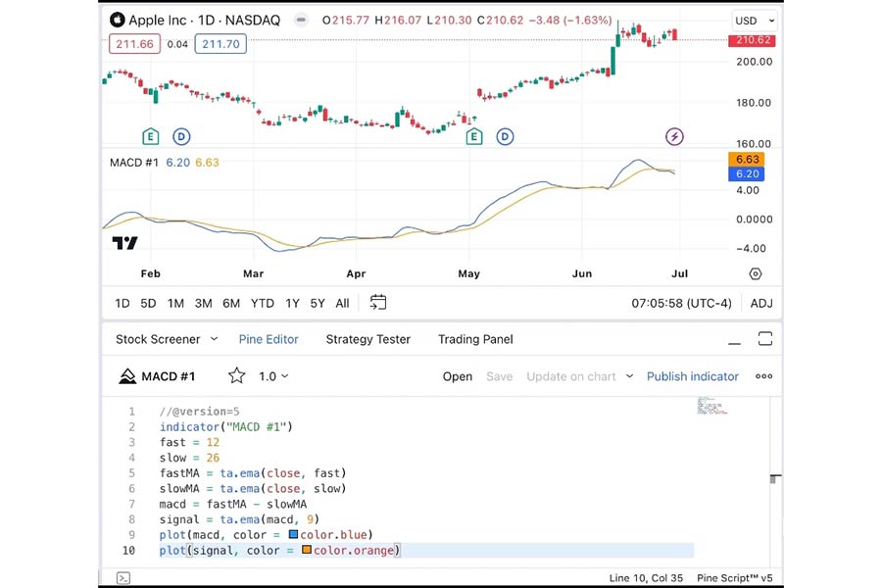This screenshot has height=588, width=882.
Task: Click the orange color swatch on line 10
Action: [307, 549]
